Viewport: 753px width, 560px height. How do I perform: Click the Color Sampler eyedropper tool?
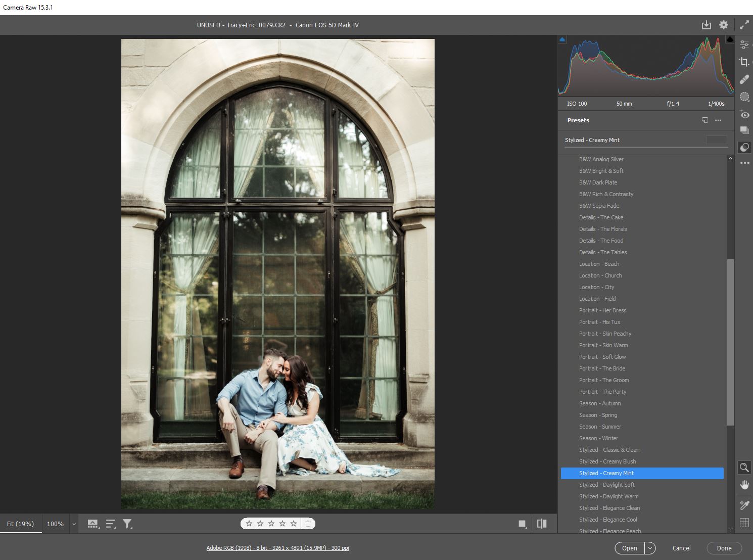click(x=744, y=505)
